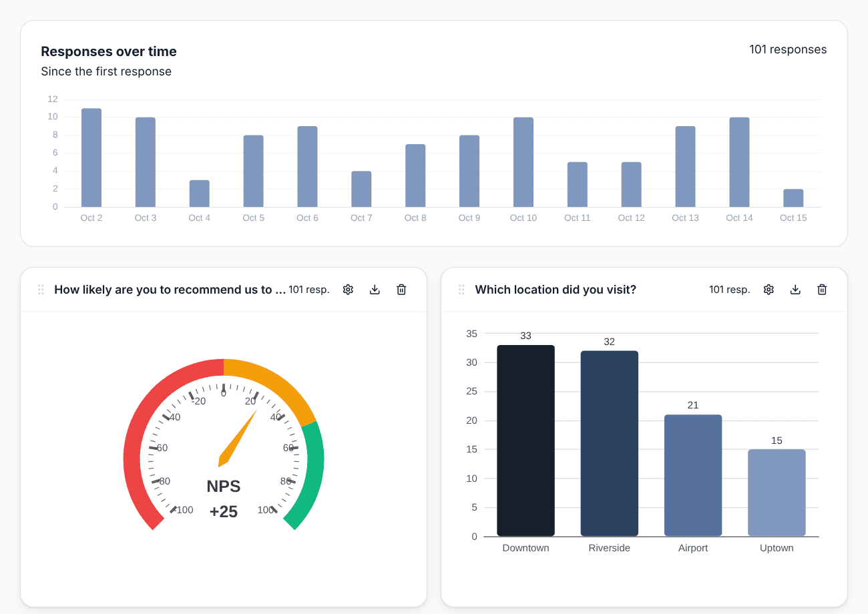Viewport: 868px width, 614px height.
Task: Click the "101 responses" total text
Action: pyautogui.click(x=788, y=49)
